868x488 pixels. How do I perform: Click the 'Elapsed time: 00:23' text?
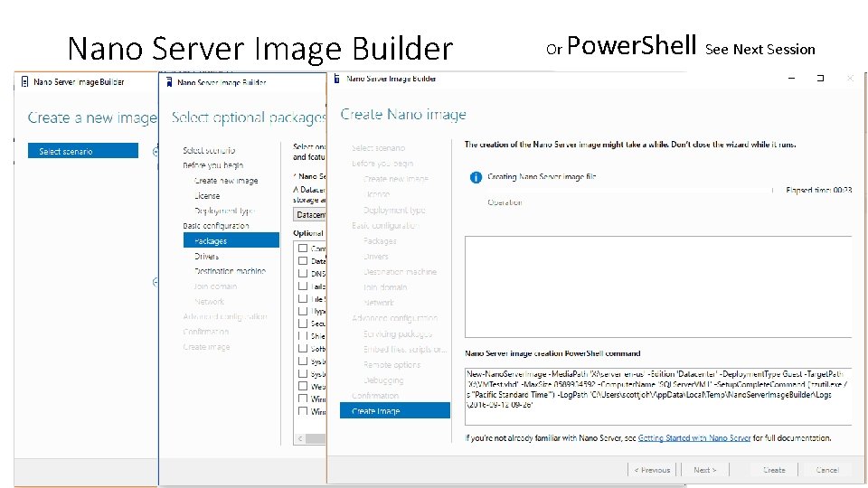pos(819,190)
